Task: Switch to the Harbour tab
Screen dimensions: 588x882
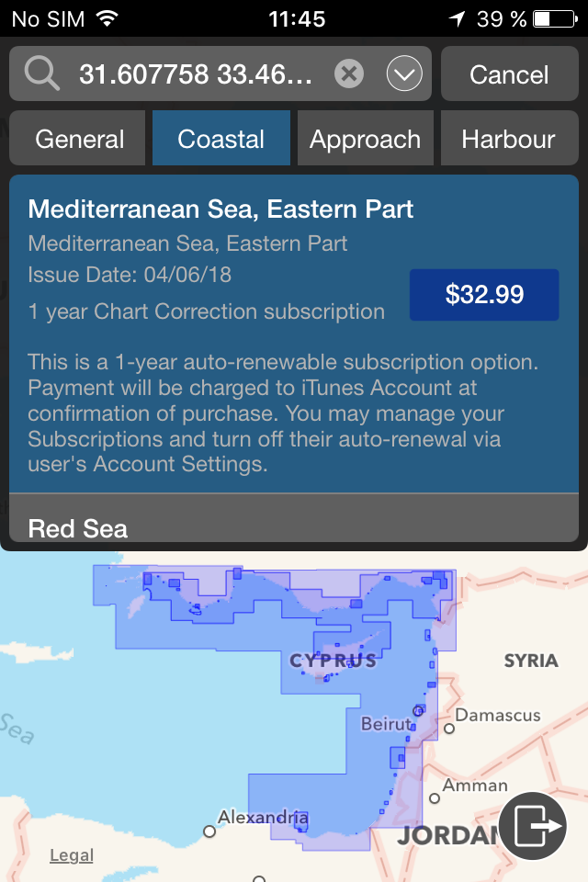Action: point(509,139)
